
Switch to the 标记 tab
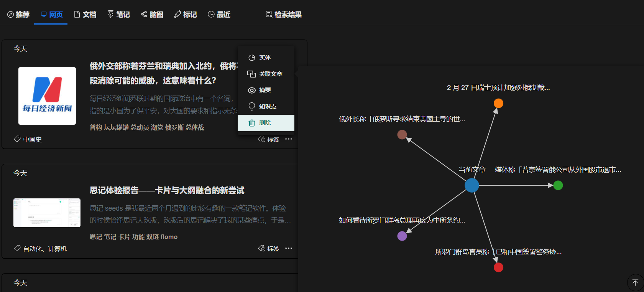tap(186, 15)
